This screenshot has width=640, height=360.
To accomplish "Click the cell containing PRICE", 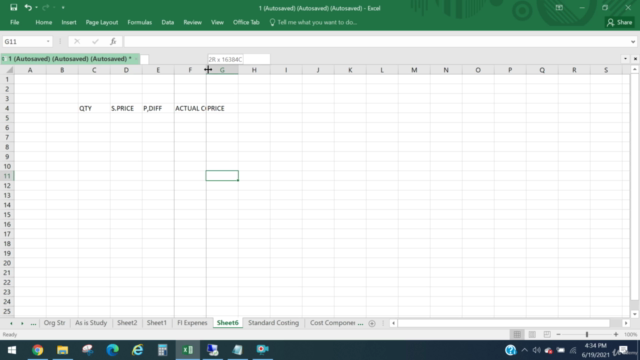I will pyautogui.click(x=222, y=109).
